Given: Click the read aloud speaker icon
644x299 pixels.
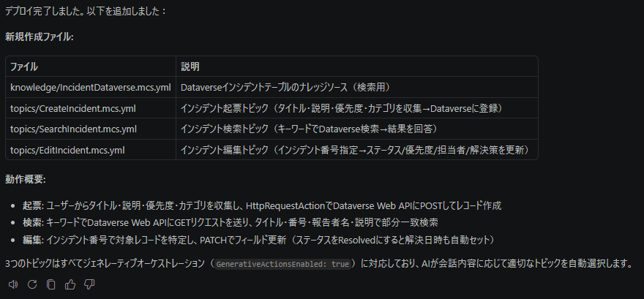Looking at the screenshot, I should pos(12,284).
